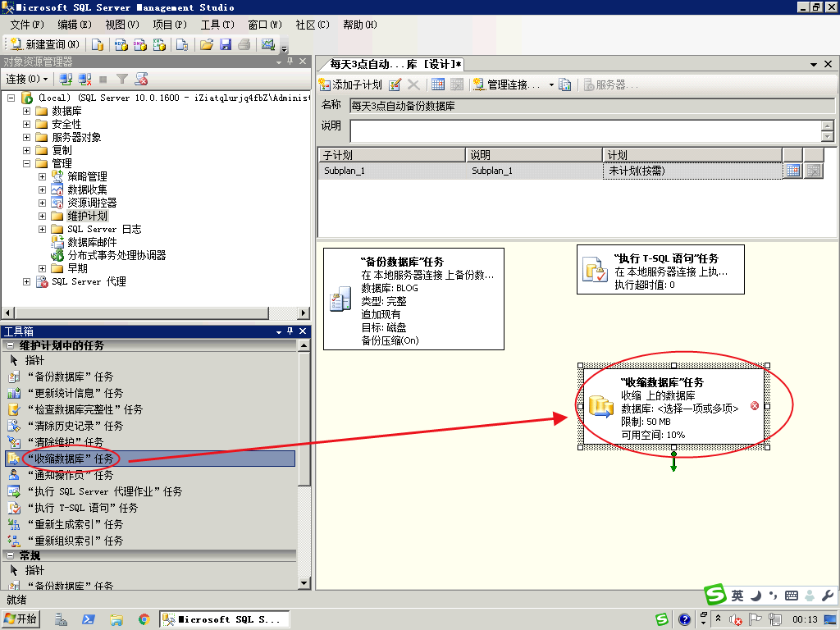Image resolution: width=840 pixels, height=630 pixels.
Task: Collapse the 管理 tree node
Action: 26,163
